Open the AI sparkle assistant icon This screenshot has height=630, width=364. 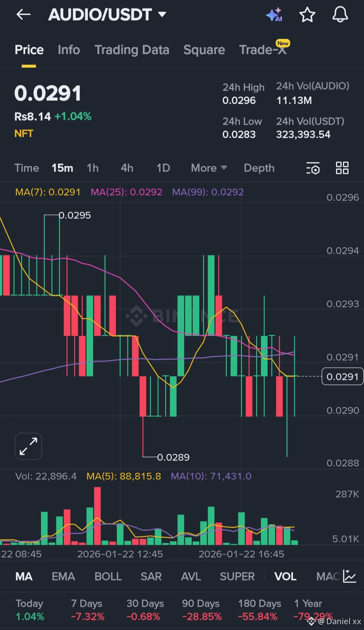pos(274,14)
